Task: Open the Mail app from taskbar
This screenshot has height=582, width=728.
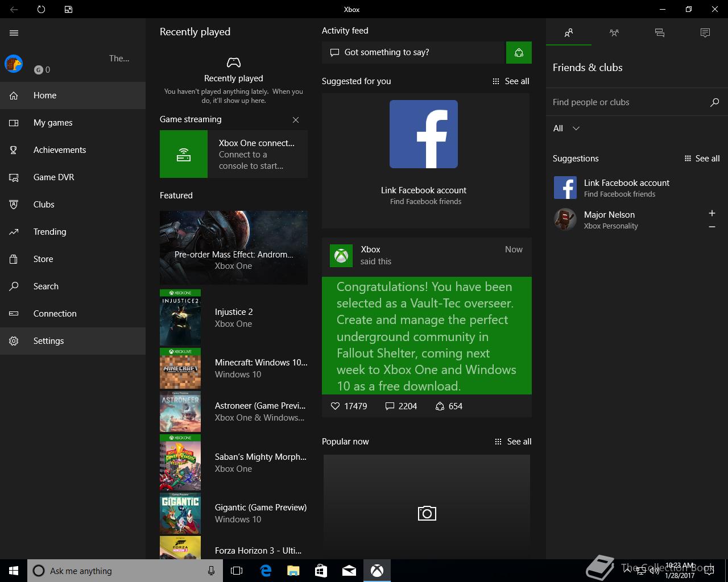Action: [349, 571]
